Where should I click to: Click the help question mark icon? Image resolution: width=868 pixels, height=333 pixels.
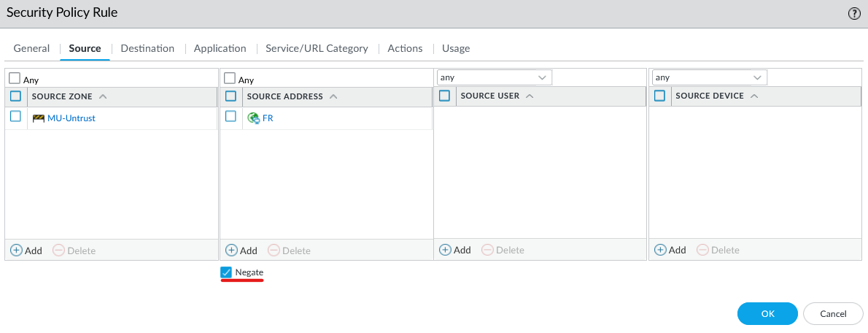[x=855, y=14]
